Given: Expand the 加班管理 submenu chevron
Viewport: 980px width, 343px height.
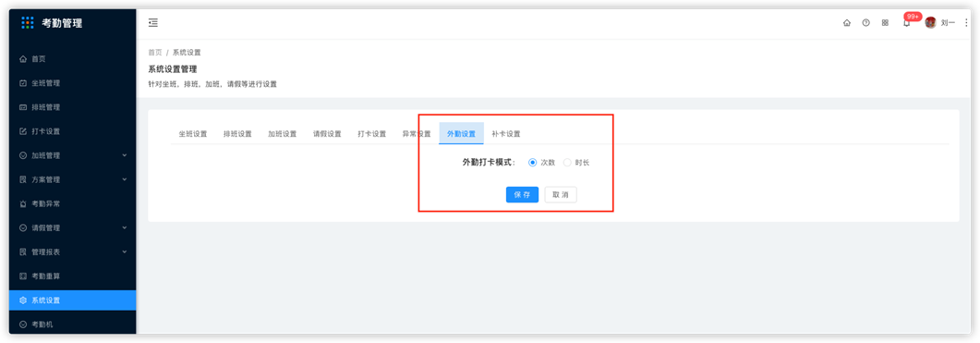Looking at the screenshot, I should pos(125,155).
